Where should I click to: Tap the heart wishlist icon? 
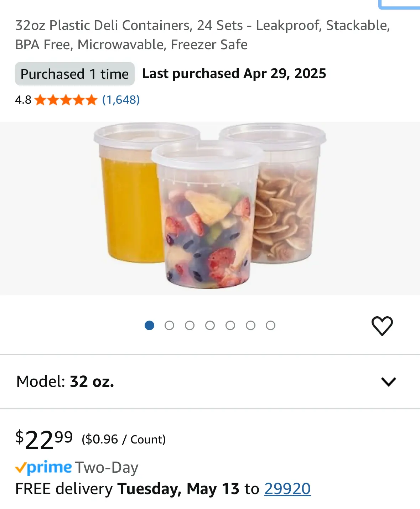[382, 326]
